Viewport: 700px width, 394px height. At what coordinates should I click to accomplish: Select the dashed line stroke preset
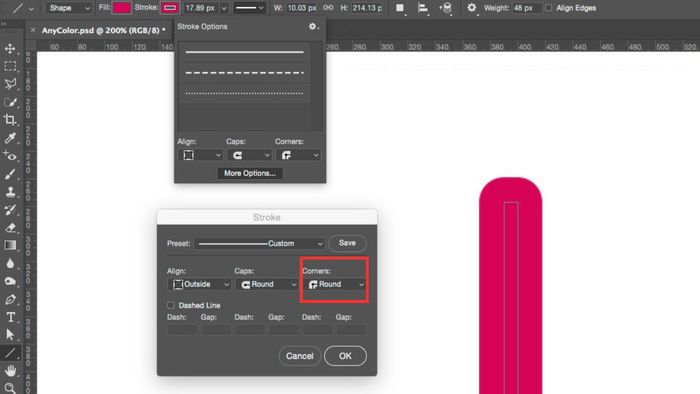point(244,73)
